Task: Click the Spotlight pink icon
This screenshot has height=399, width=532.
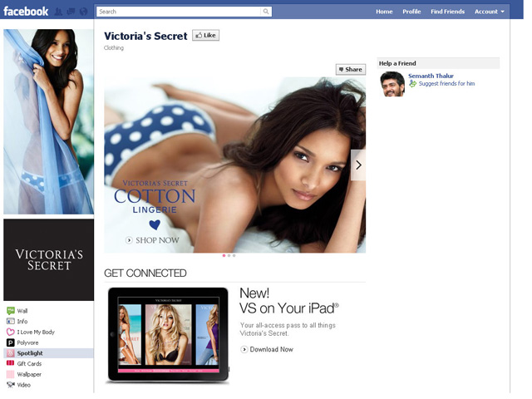Action: coord(11,352)
